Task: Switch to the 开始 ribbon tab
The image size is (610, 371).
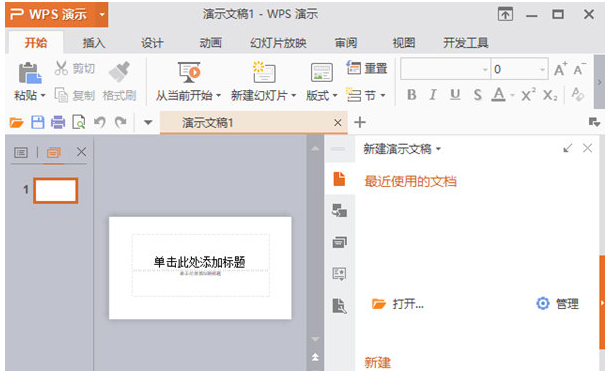Action: 36,43
